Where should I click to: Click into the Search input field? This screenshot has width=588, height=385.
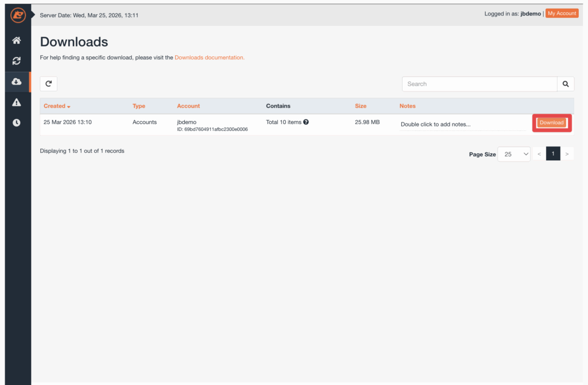479,84
